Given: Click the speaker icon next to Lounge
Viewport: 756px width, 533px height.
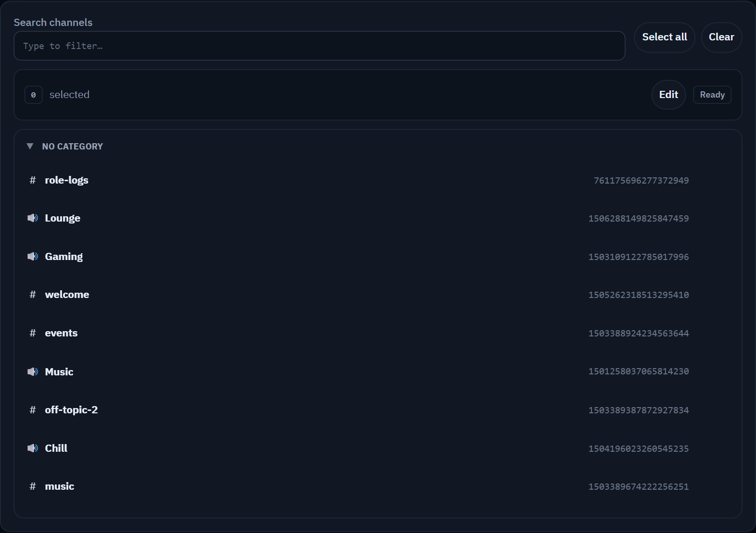Looking at the screenshot, I should click(x=33, y=218).
